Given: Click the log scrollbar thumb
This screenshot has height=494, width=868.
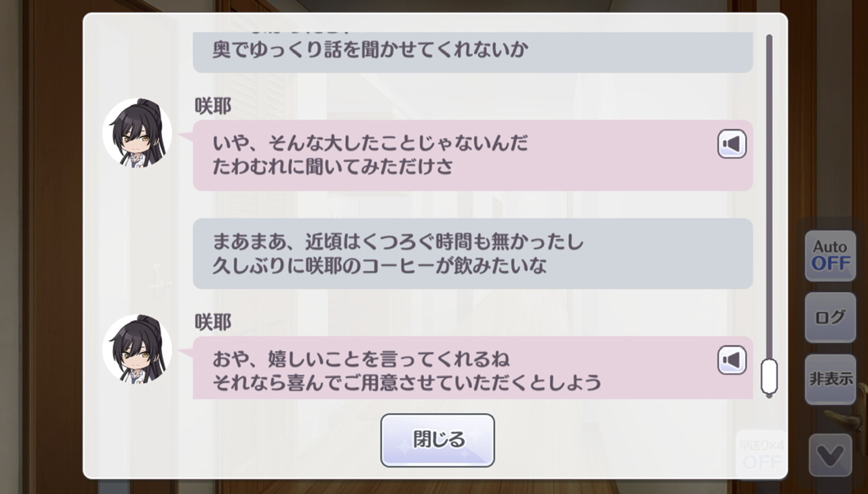Looking at the screenshot, I should 769,376.
